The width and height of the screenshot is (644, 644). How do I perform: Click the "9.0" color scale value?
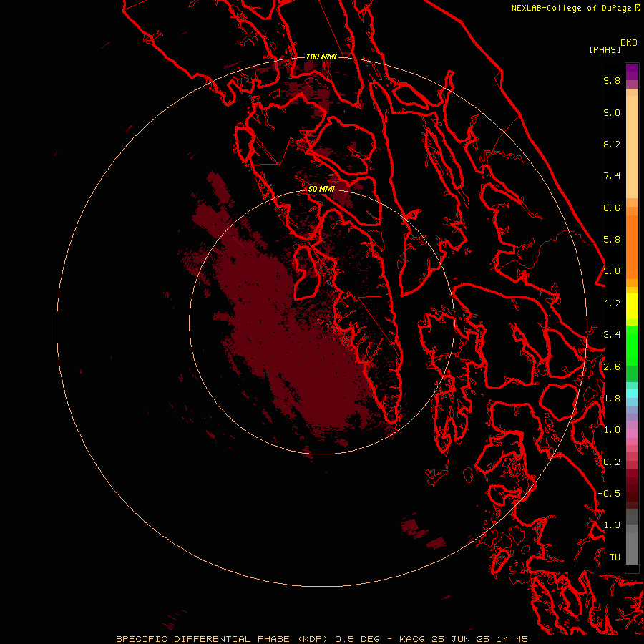pyautogui.click(x=612, y=112)
